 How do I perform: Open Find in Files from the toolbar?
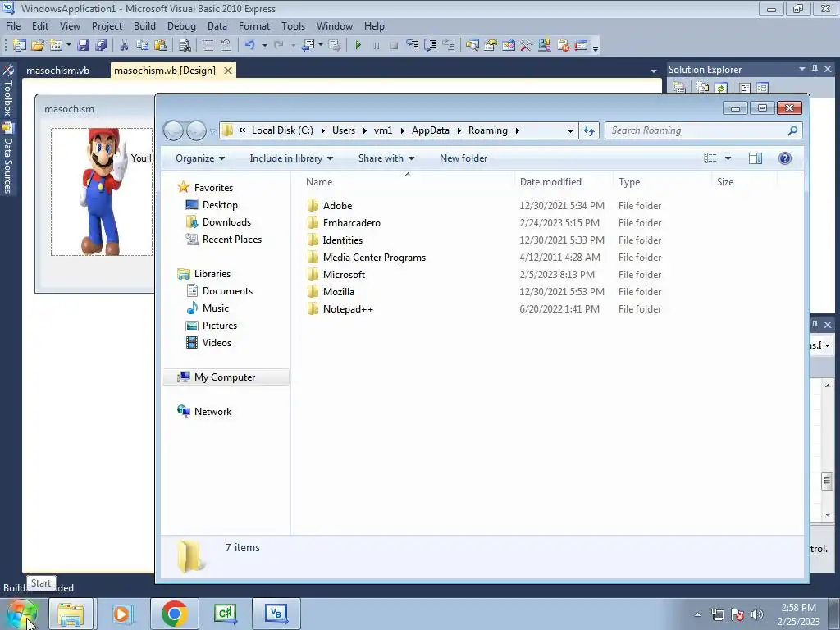(185, 46)
